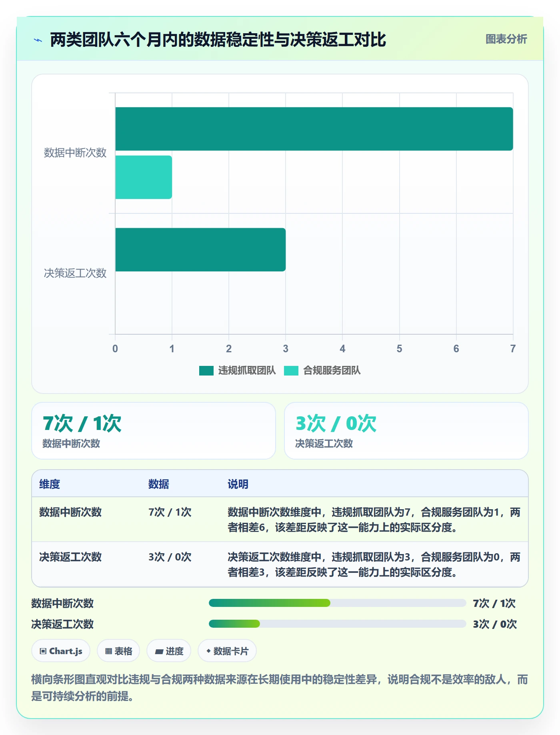560x735 pixels.
Task: Click the 3次 / 0次 value beside the progress bar
Action: click(495, 624)
